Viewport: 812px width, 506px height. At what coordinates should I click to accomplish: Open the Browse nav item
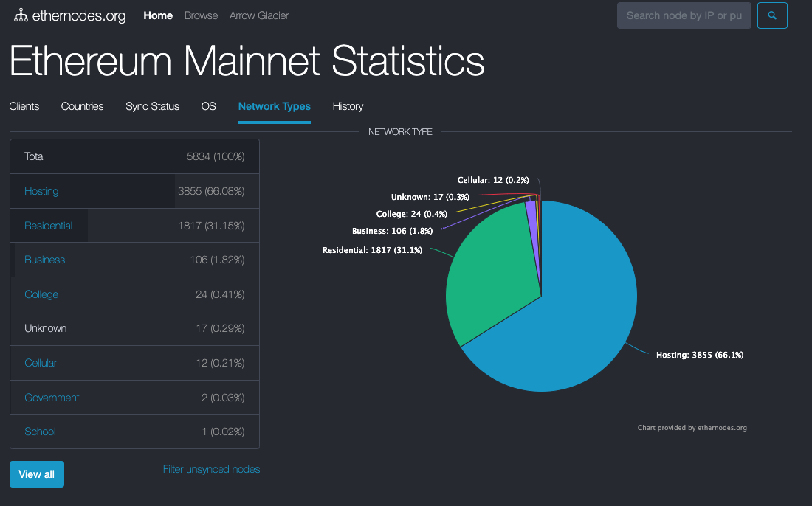201,15
